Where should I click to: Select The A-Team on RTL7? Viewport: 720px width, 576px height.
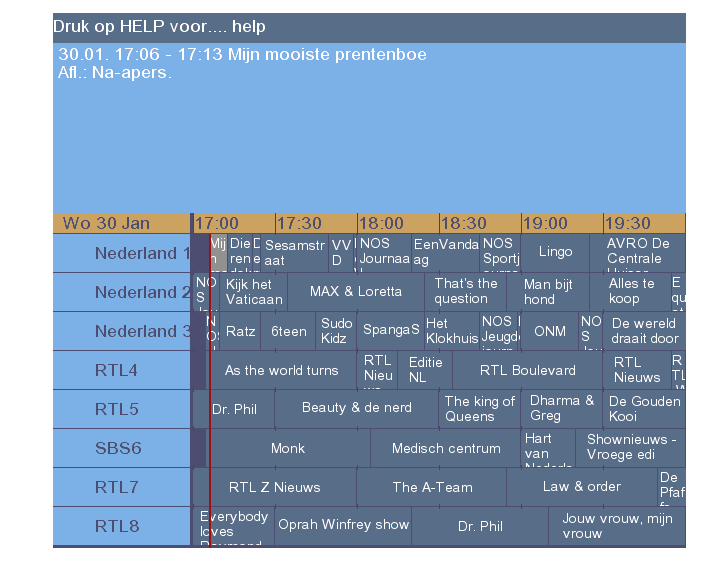[432, 487]
